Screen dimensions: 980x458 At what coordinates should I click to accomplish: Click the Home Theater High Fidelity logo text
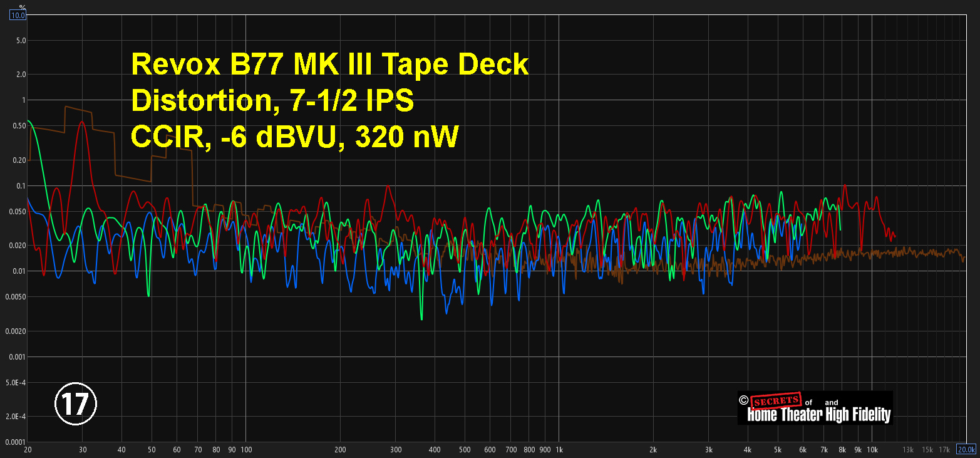818,414
